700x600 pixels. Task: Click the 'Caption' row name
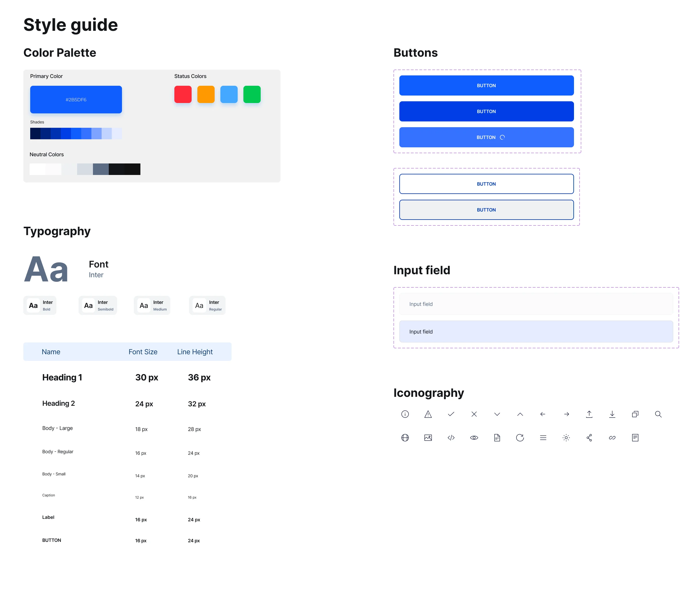[49, 495]
